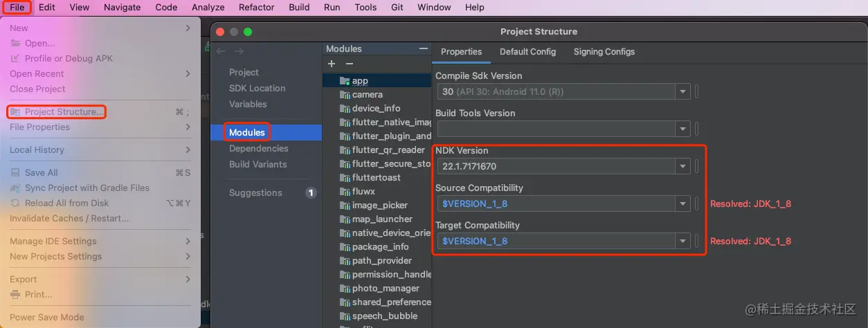Click the Project Structure icon in the File menu
Viewport: 868px width, 328px height.
15,112
